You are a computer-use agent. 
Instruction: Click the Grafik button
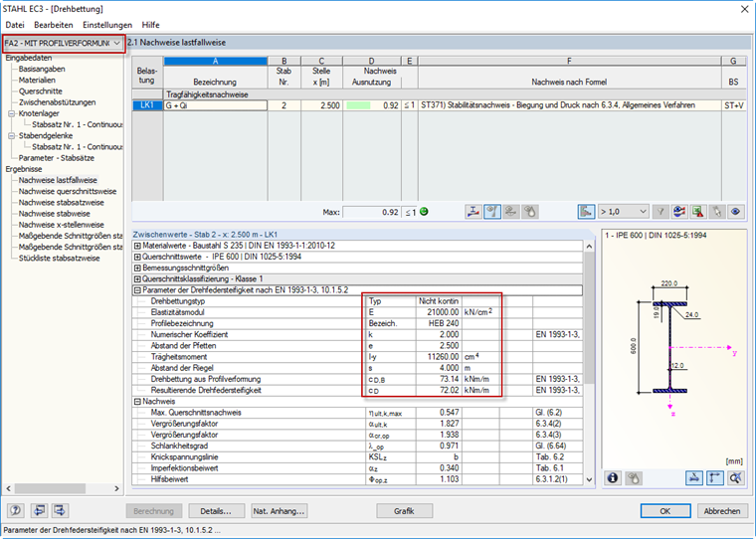(405, 511)
